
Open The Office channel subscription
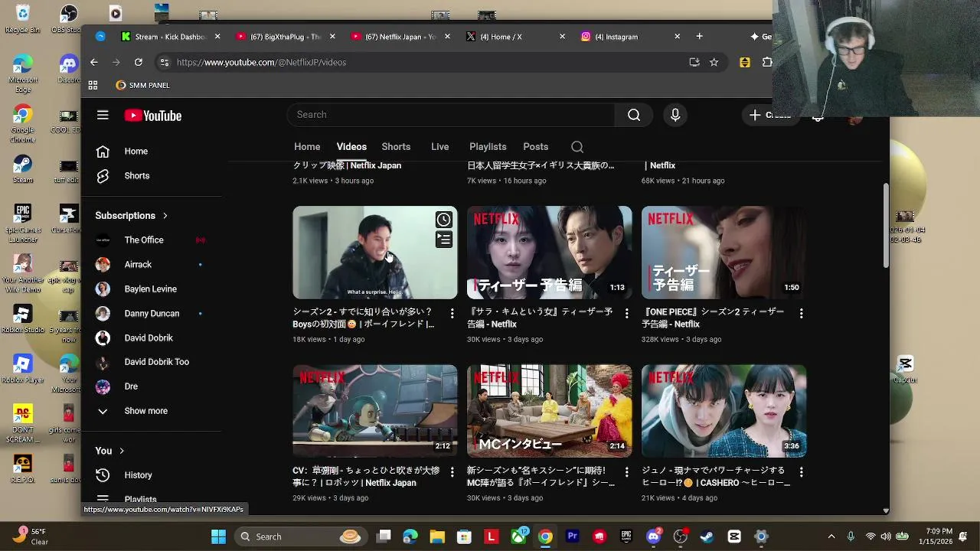[x=144, y=240]
